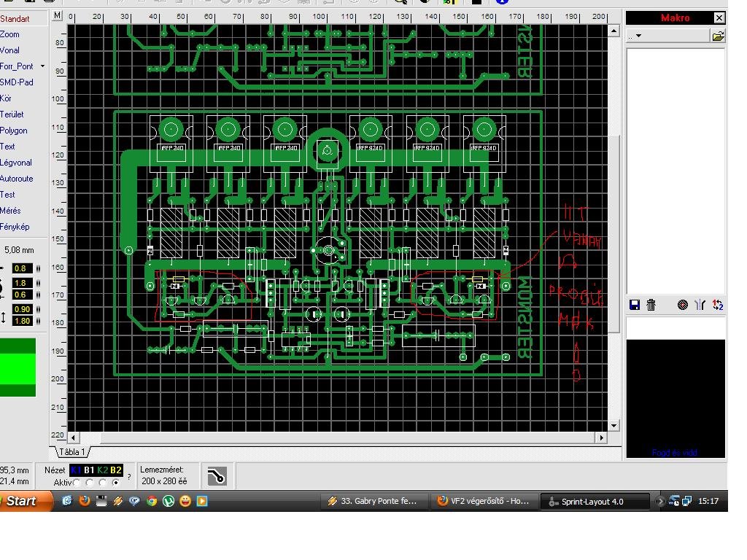Image resolution: width=747 pixels, height=560 pixels.
Task: Click the M button at the ruler corner
Action: click(x=57, y=16)
